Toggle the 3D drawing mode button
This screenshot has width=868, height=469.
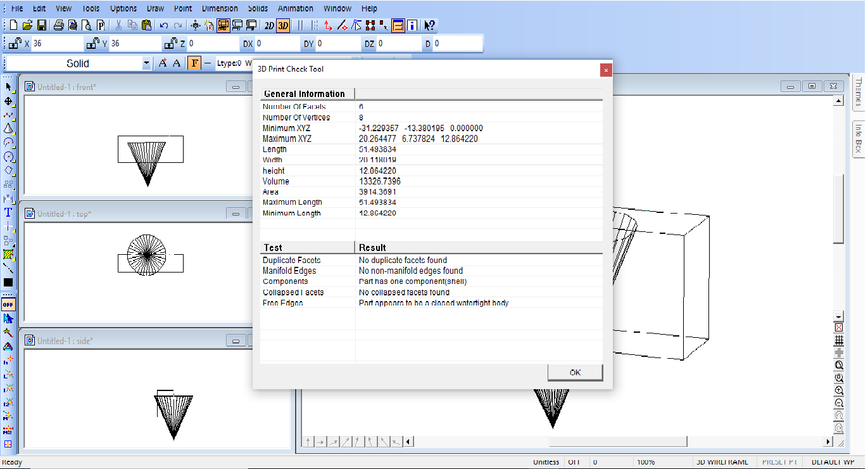tap(282, 26)
